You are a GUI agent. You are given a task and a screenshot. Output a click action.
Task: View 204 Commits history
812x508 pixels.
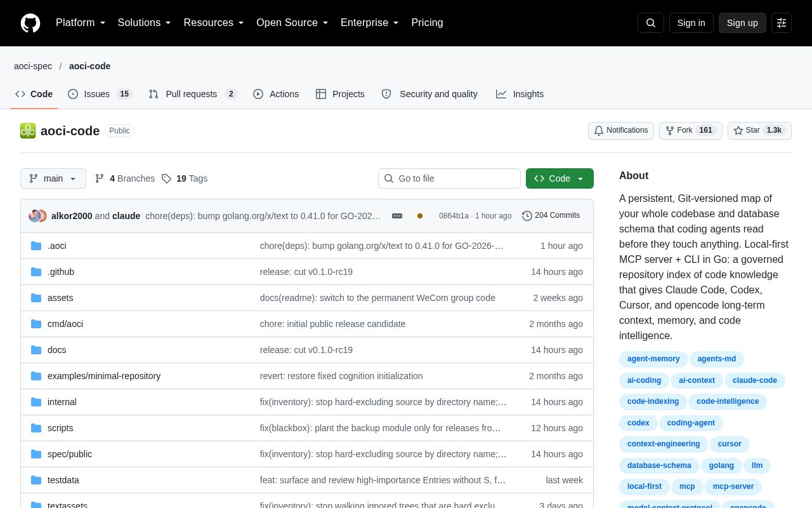pyautogui.click(x=551, y=216)
